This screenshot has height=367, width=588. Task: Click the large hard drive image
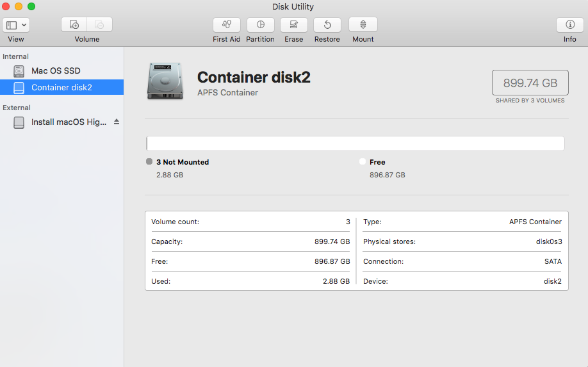[x=165, y=81]
